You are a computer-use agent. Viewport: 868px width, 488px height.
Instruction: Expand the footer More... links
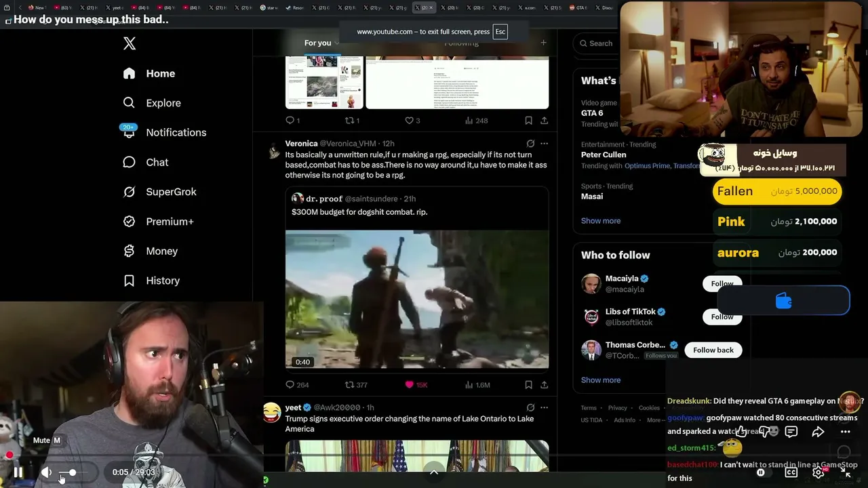(656, 420)
